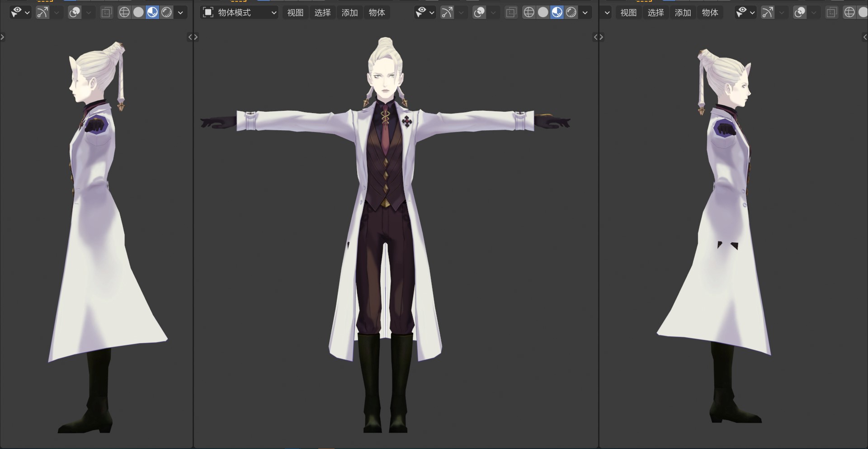Image resolution: width=868 pixels, height=449 pixels.
Task: Open the visibility filter eye icon
Action: [x=421, y=12]
